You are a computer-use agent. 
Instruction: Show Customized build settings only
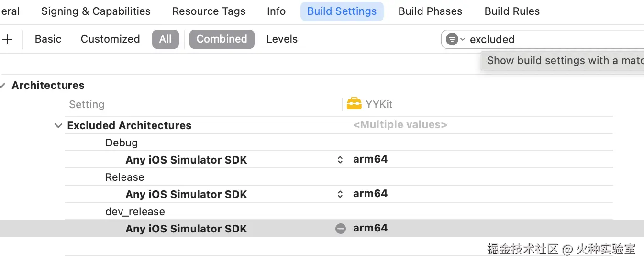[x=110, y=39]
